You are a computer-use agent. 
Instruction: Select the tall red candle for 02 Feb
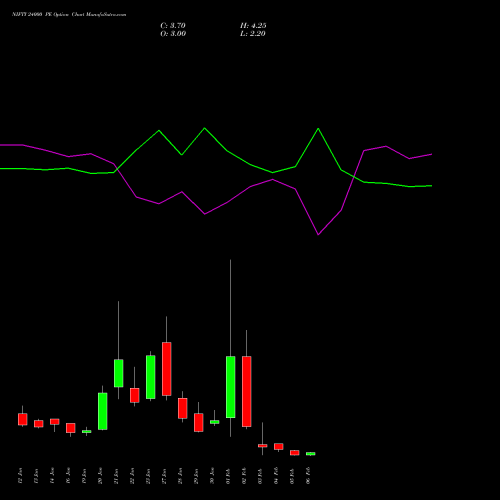pos(247,391)
